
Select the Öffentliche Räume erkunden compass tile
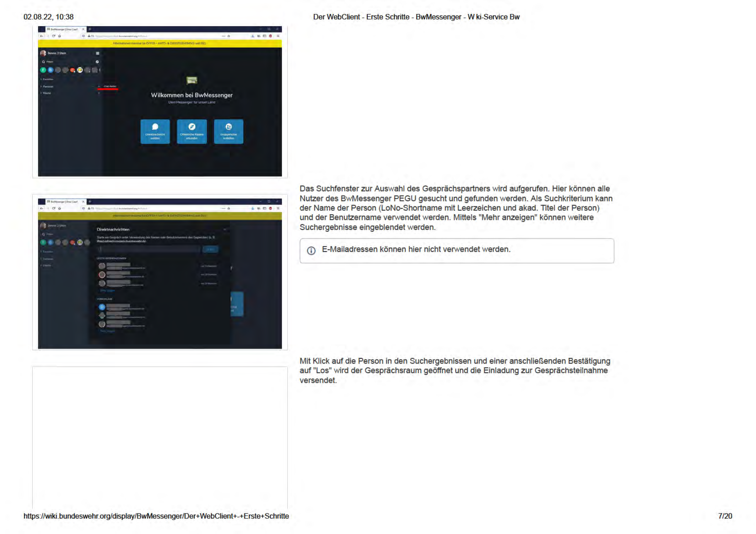pos(192,132)
